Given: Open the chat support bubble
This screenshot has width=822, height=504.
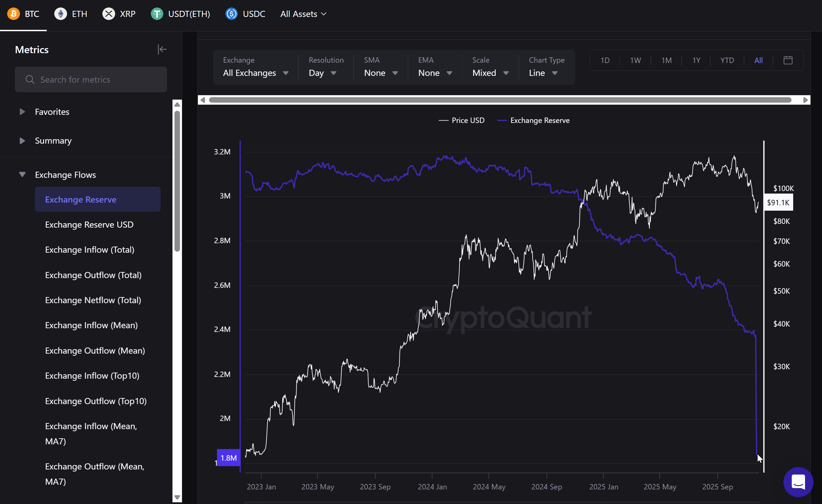Looking at the screenshot, I should [x=798, y=482].
